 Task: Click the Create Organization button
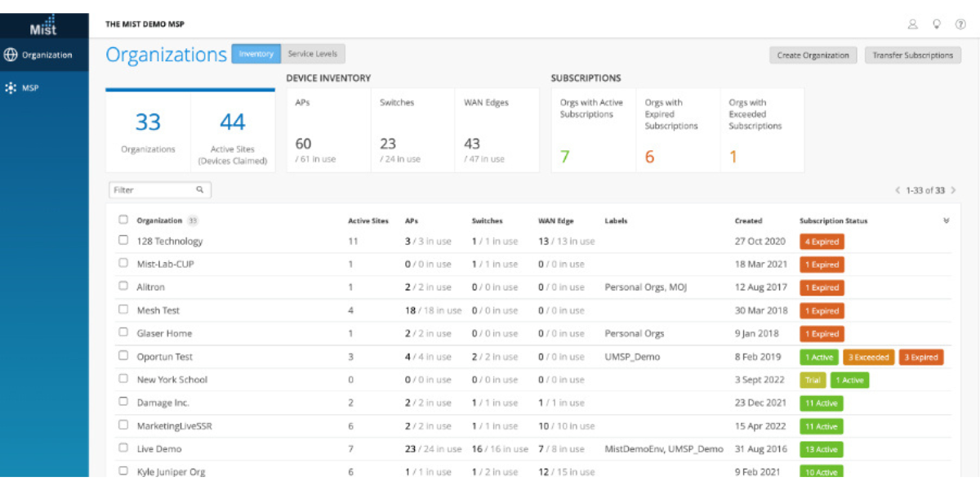tap(813, 56)
